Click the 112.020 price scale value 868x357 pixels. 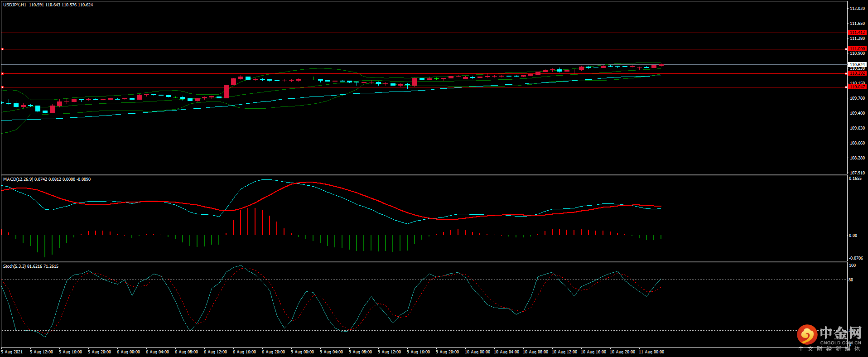857,9
